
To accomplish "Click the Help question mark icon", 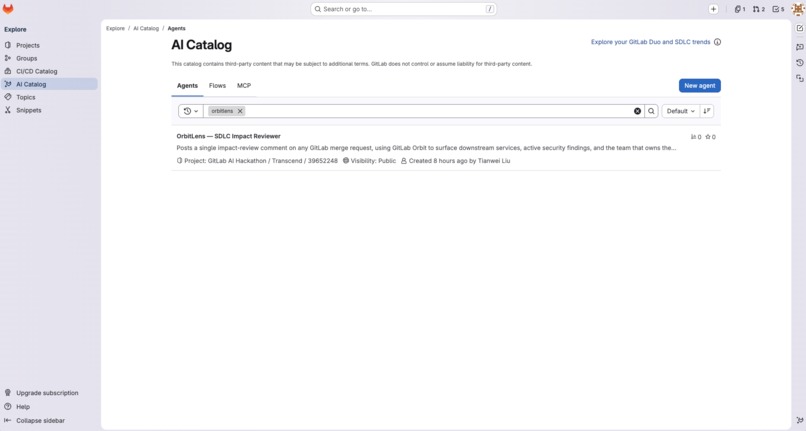I will click(8, 406).
